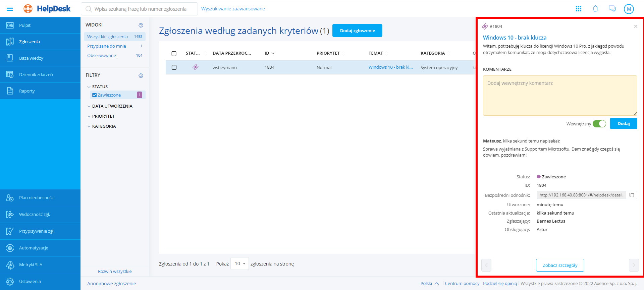Viewport: 644px width, 290px height.
Task: Copy the direct link to clipboard
Action: [632, 195]
